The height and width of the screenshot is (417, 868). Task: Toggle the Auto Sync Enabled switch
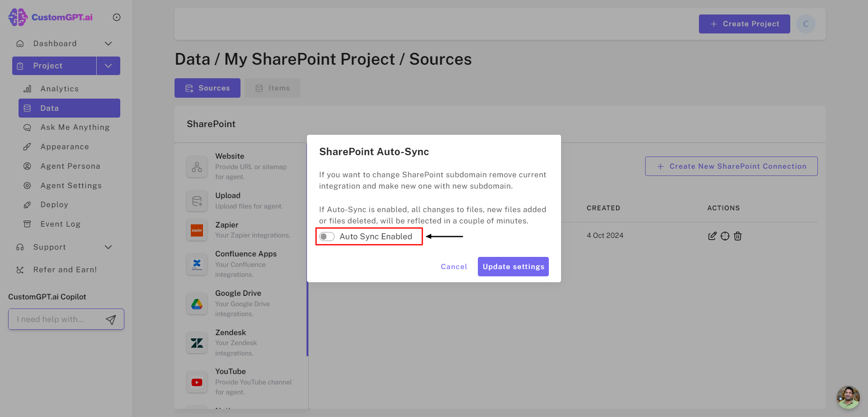coord(326,237)
